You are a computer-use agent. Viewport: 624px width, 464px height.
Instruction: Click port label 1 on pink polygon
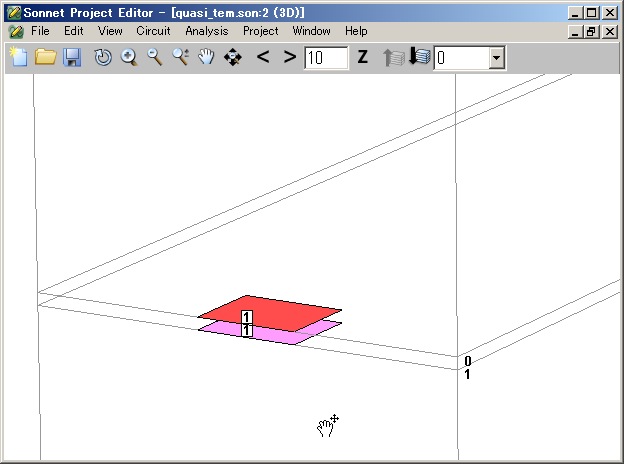pos(246,330)
